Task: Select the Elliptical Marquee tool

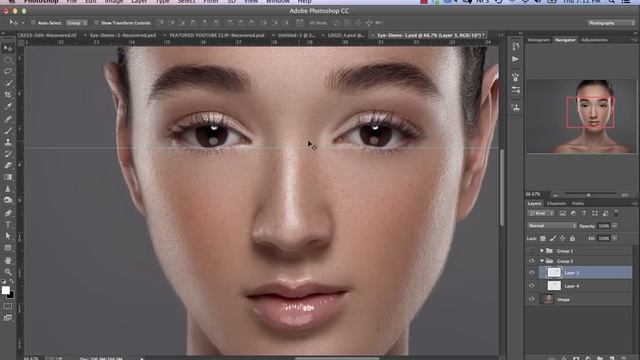Action: [8, 60]
